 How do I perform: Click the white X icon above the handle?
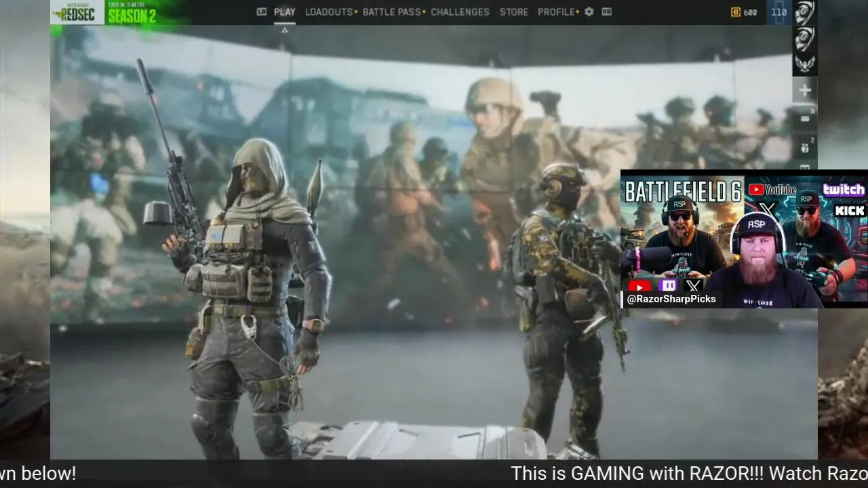pyautogui.click(x=693, y=285)
